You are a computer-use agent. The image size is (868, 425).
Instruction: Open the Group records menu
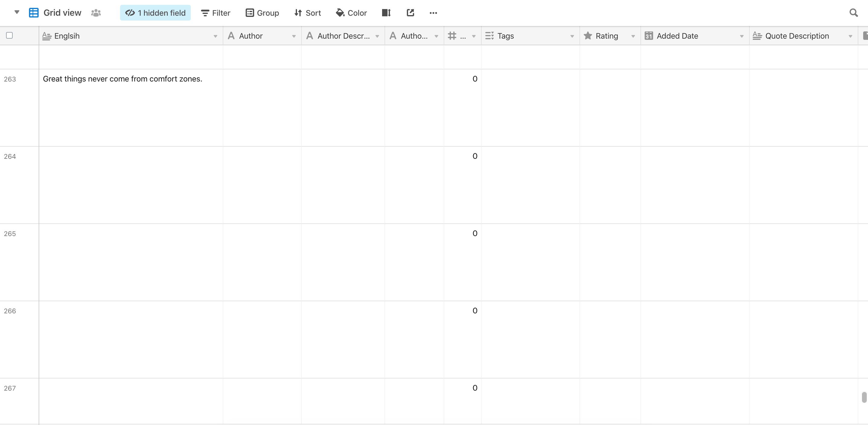coord(263,13)
